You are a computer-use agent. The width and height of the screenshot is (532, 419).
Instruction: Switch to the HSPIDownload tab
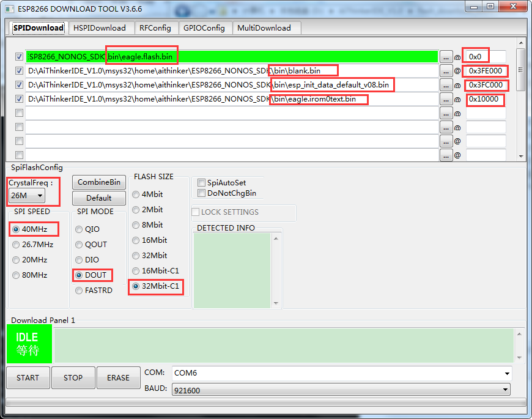(100, 28)
